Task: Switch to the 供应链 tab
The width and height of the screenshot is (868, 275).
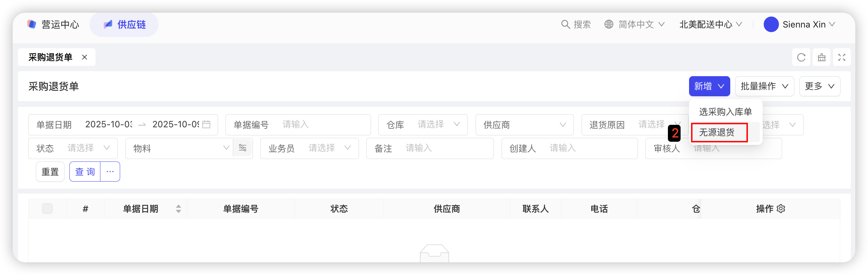Action: pyautogui.click(x=124, y=25)
